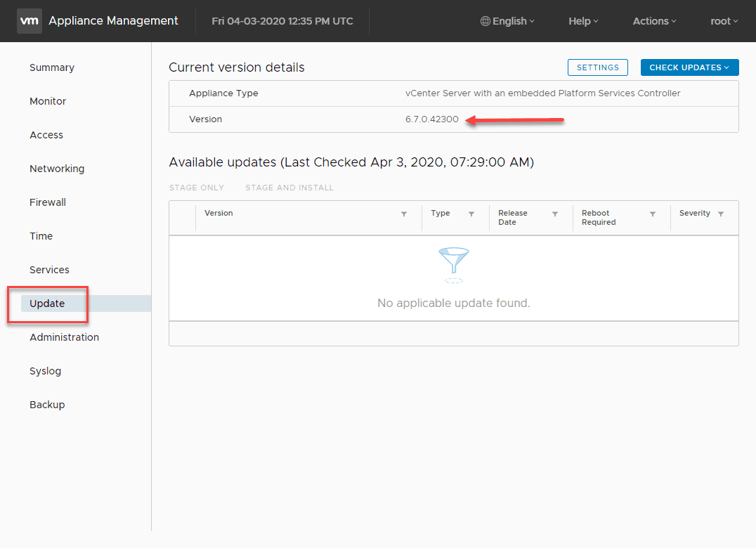Click vCenter Server appliance type value
This screenshot has height=548, width=756.
click(543, 93)
